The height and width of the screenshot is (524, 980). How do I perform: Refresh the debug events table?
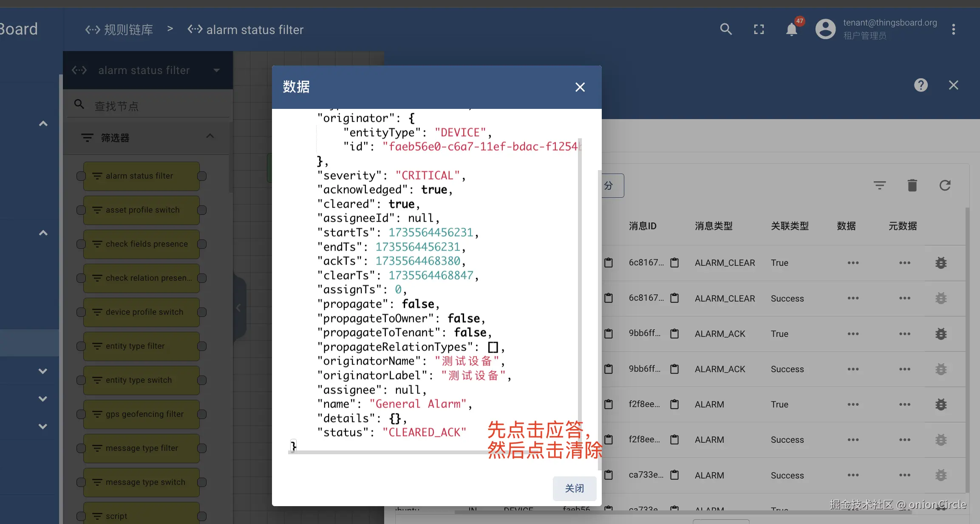click(x=945, y=185)
